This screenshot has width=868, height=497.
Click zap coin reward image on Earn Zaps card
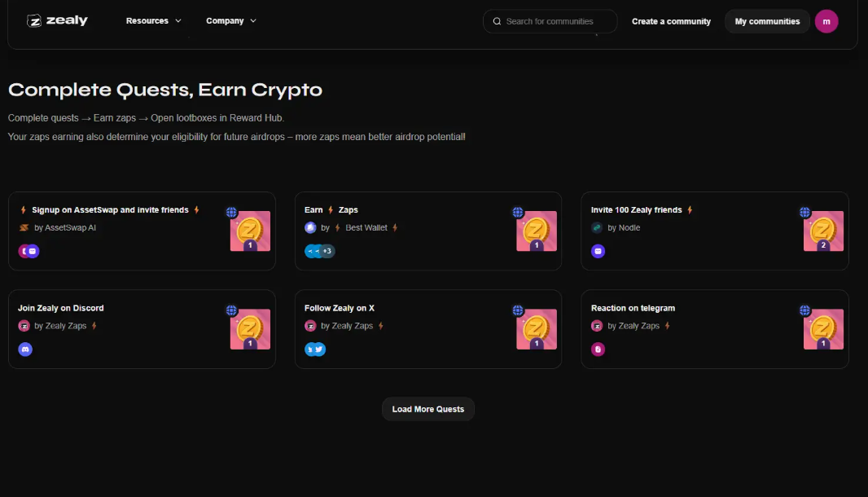[x=537, y=231]
